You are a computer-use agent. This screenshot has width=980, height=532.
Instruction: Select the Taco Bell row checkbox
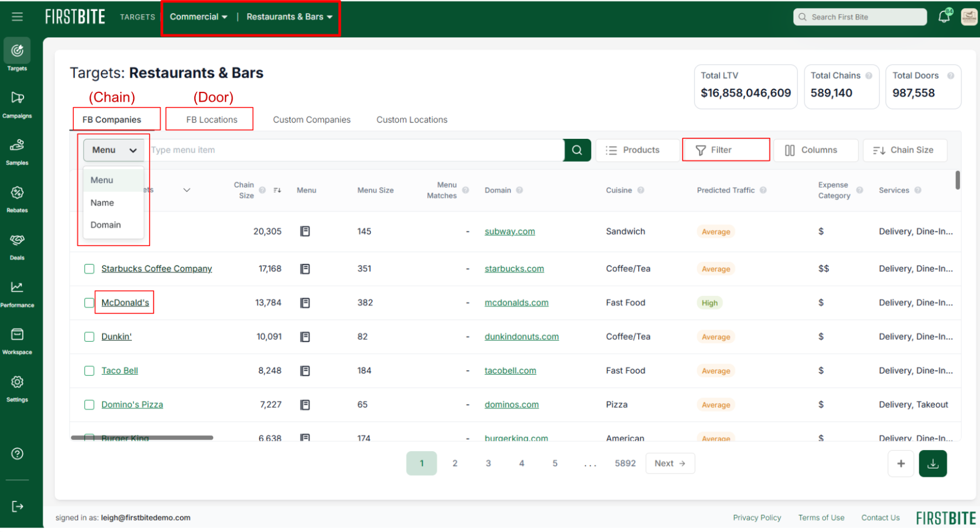point(89,371)
